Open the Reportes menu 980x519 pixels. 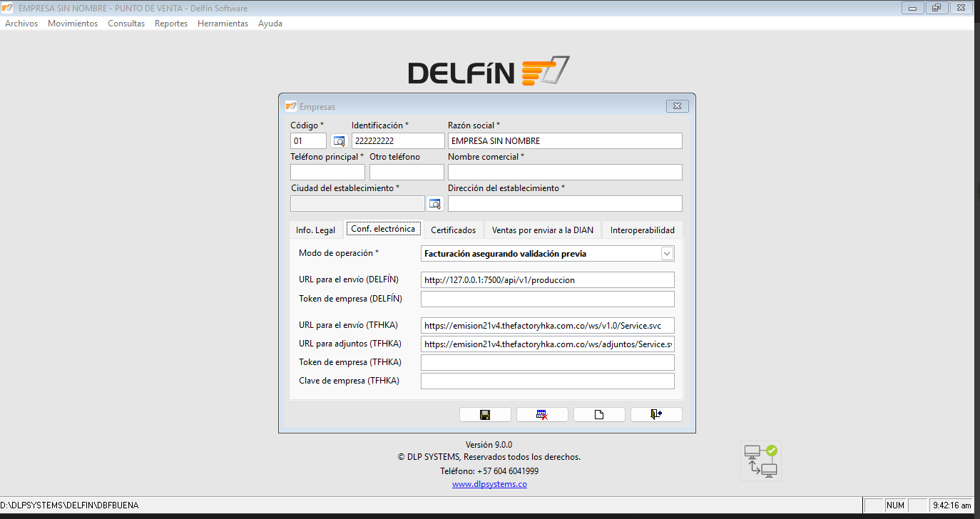[x=171, y=24]
